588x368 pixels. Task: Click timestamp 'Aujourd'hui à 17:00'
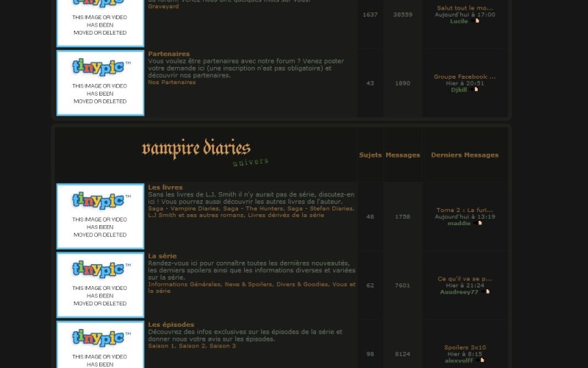[465, 15]
